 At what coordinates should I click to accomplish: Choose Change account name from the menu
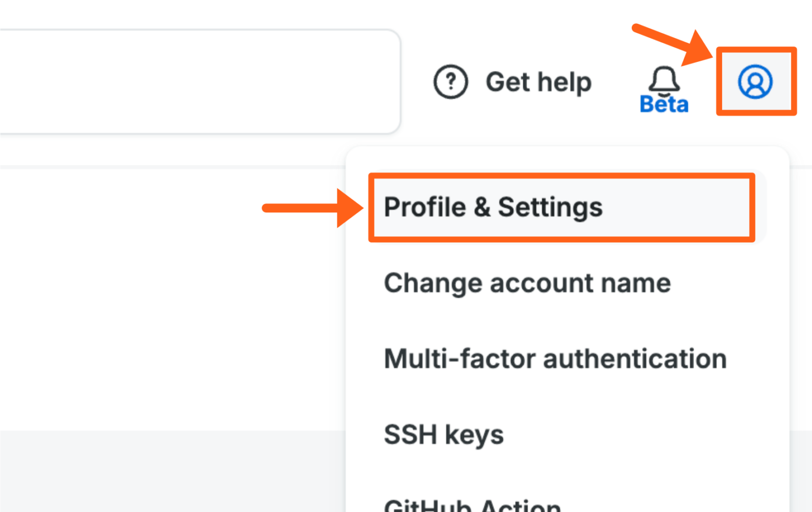tap(527, 283)
